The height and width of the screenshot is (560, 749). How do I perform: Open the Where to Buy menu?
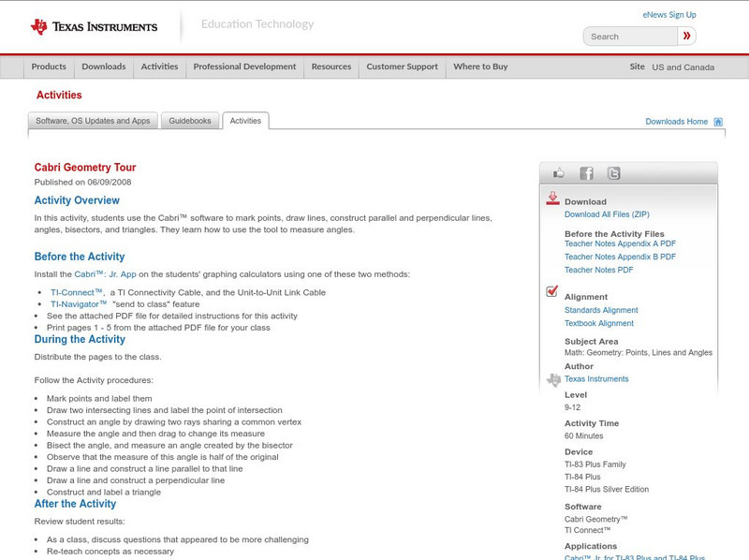480,66
